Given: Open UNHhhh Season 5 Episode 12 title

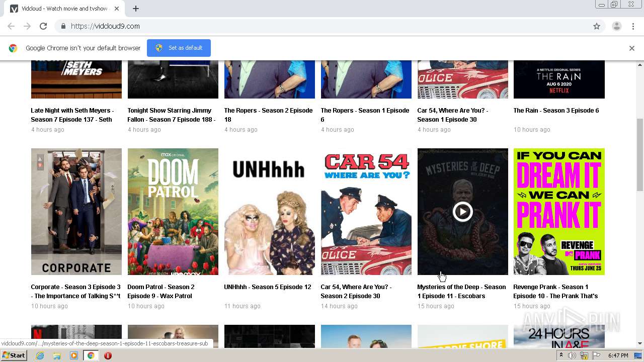Looking at the screenshot, I should point(268,287).
